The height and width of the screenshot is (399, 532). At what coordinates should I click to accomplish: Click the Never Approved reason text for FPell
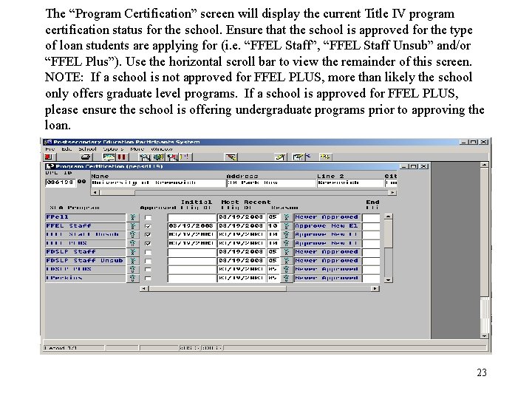327,217
